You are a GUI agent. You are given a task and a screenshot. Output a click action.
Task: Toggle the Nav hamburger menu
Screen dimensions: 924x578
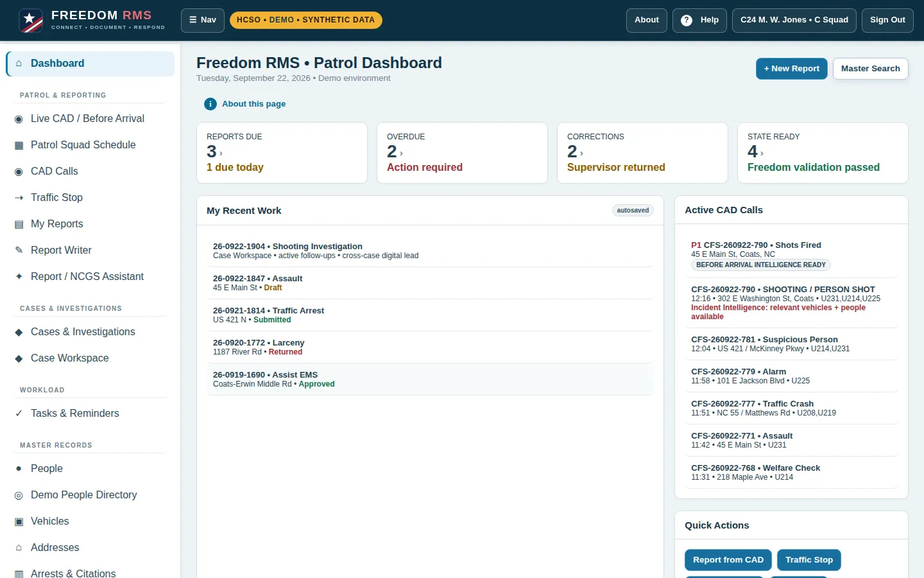click(x=203, y=21)
